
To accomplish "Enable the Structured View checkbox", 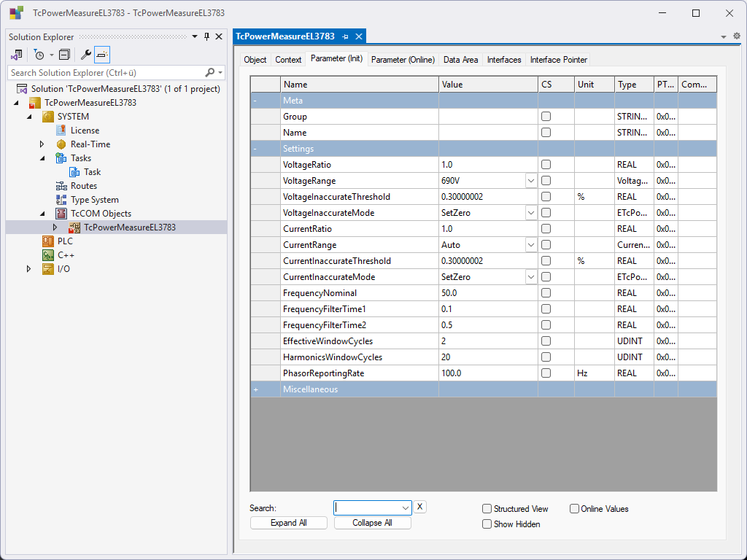I will pyautogui.click(x=487, y=508).
